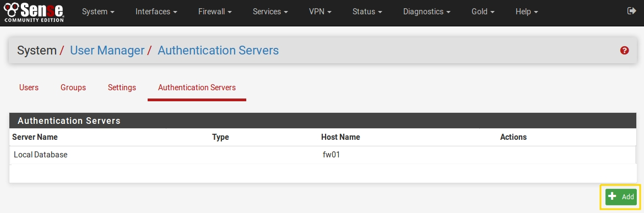Expand the Services menu

click(x=270, y=12)
